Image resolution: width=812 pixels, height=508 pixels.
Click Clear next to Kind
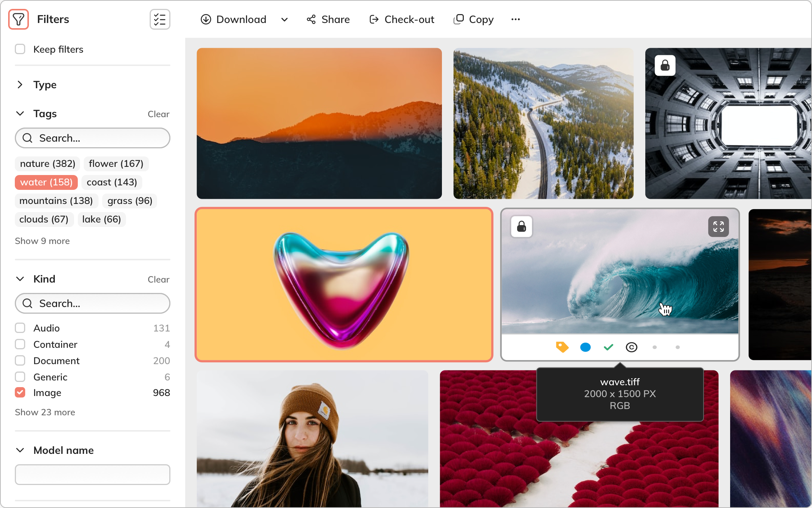tap(158, 279)
